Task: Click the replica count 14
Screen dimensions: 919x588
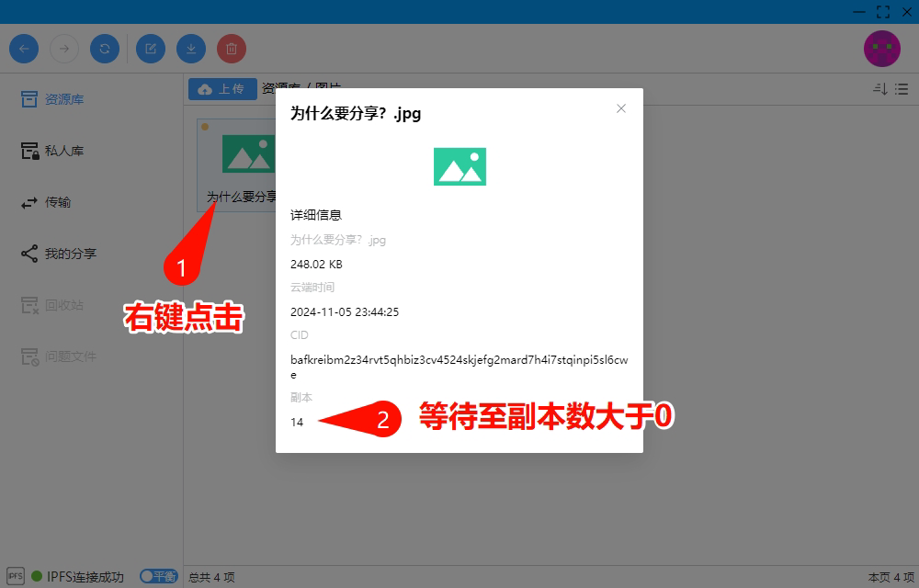Action: click(297, 423)
